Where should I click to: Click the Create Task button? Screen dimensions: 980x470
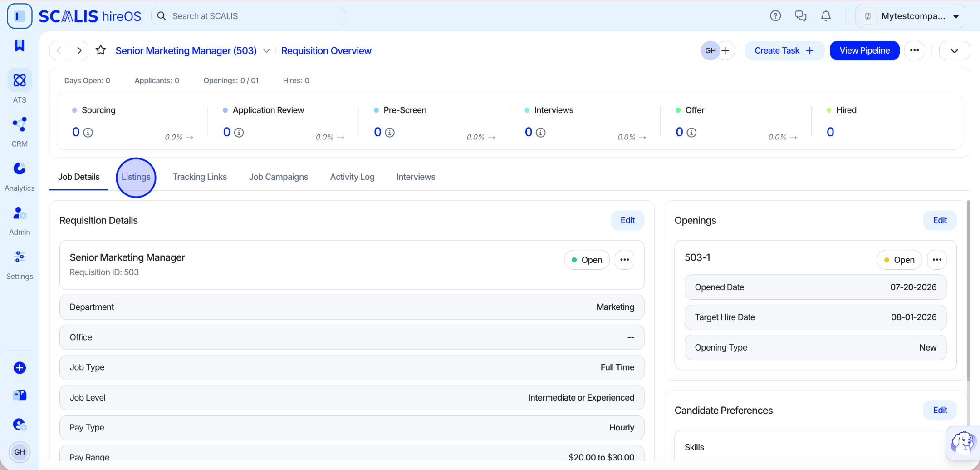coord(784,50)
